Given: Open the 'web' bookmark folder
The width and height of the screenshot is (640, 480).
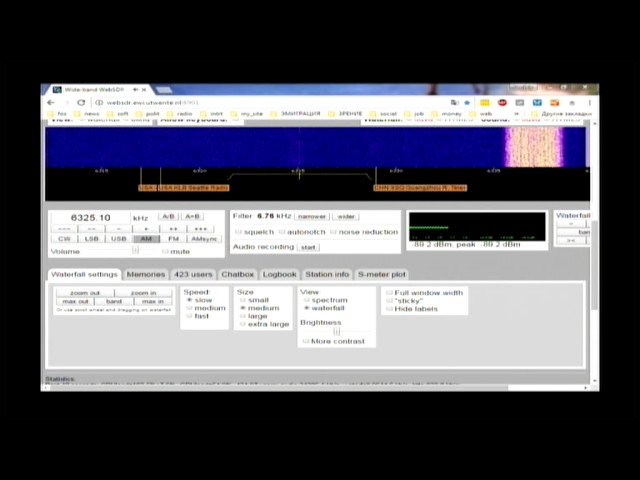Looking at the screenshot, I should coord(481,114).
